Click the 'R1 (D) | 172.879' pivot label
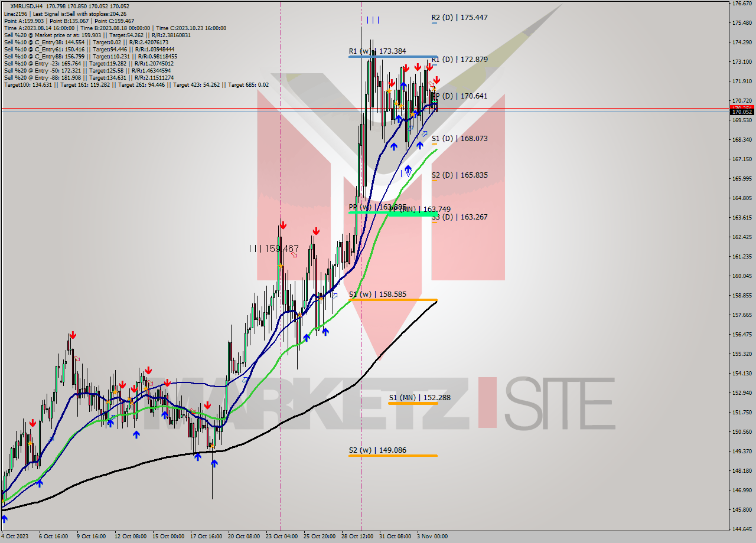The height and width of the screenshot is (543, 756). (x=460, y=60)
